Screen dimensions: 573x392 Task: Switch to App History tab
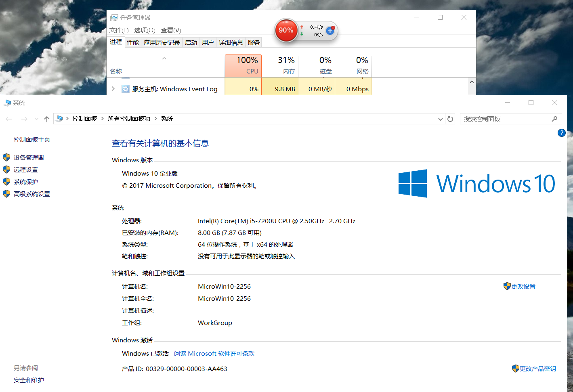coord(162,42)
